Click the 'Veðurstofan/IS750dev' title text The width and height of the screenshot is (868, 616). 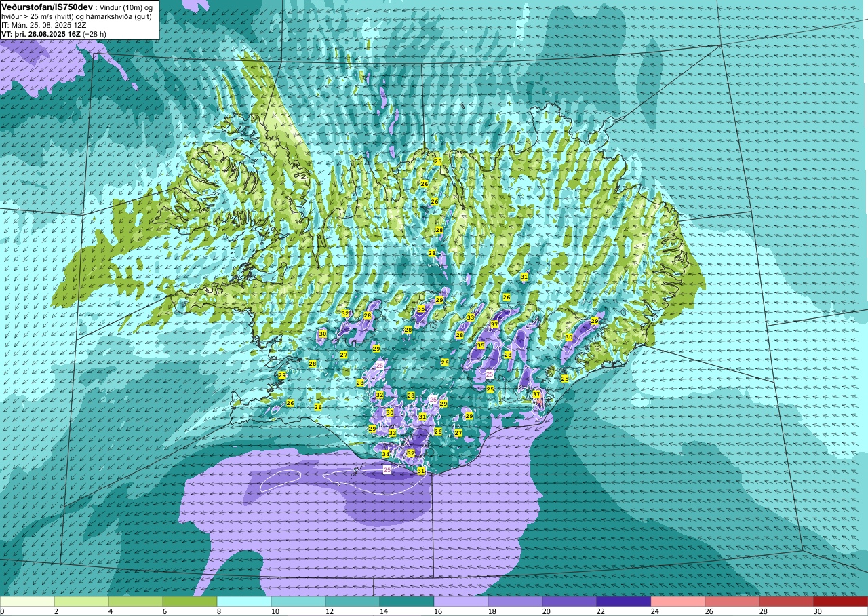pyautogui.click(x=47, y=7)
